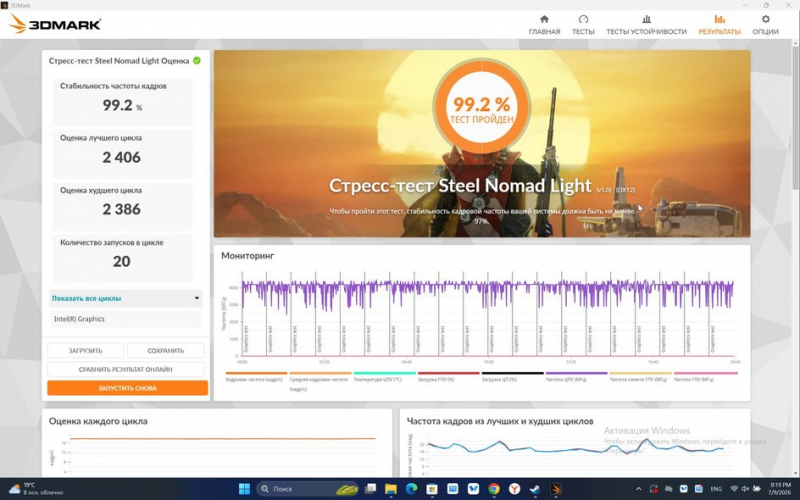Image resolution: width=800 pixels, height=500 pixels.
Task: Click the 99.2 % frame stability value
Action: 122,105
